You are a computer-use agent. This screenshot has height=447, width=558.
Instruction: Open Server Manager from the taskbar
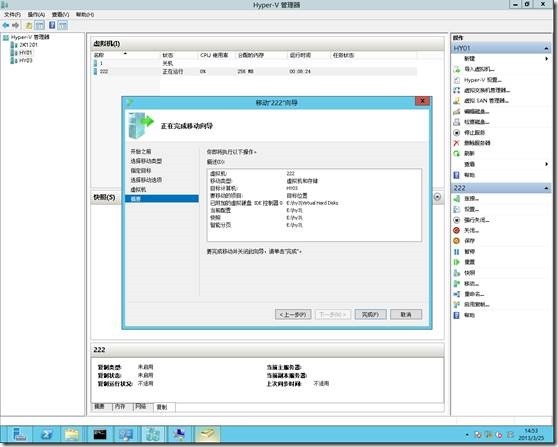(20, 434)
